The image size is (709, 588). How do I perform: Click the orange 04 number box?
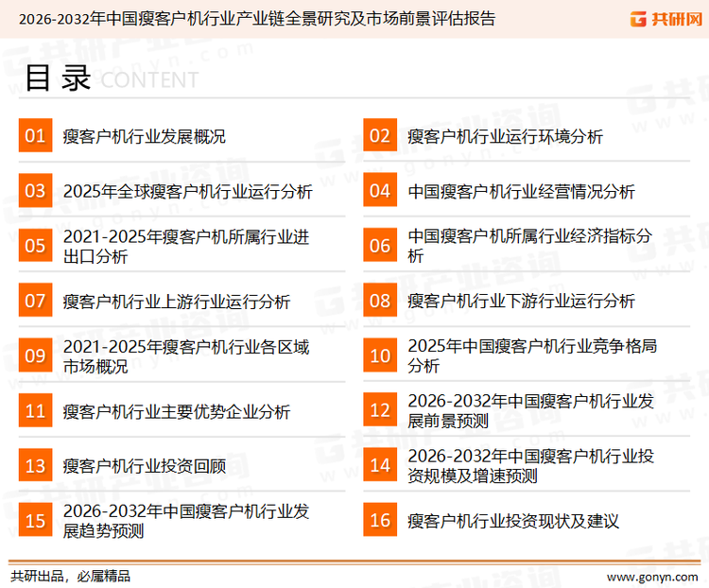(380, 190)
